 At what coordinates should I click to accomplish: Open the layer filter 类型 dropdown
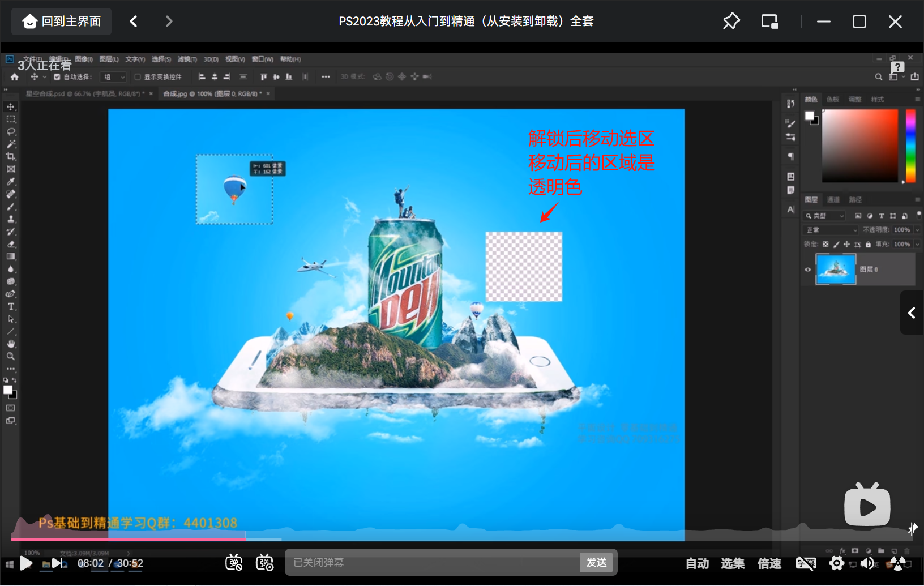825,216
